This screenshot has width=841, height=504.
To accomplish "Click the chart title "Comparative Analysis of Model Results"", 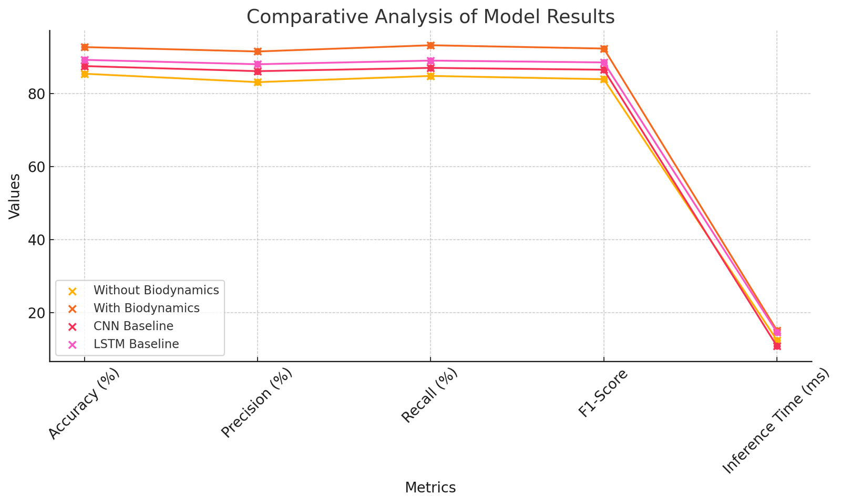I will click(430, 17).
